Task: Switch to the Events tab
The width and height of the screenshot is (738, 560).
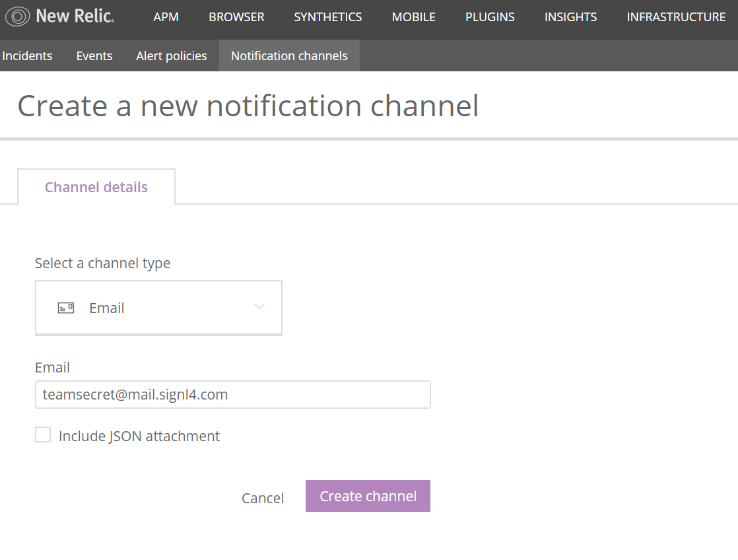Action: pyautogui.click(x=94, y=55)
